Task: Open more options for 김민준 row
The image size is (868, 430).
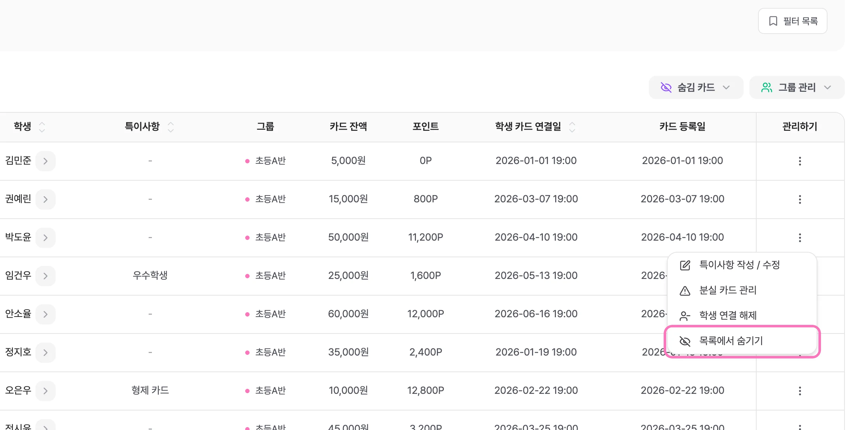Action: (x=800, y=161)
